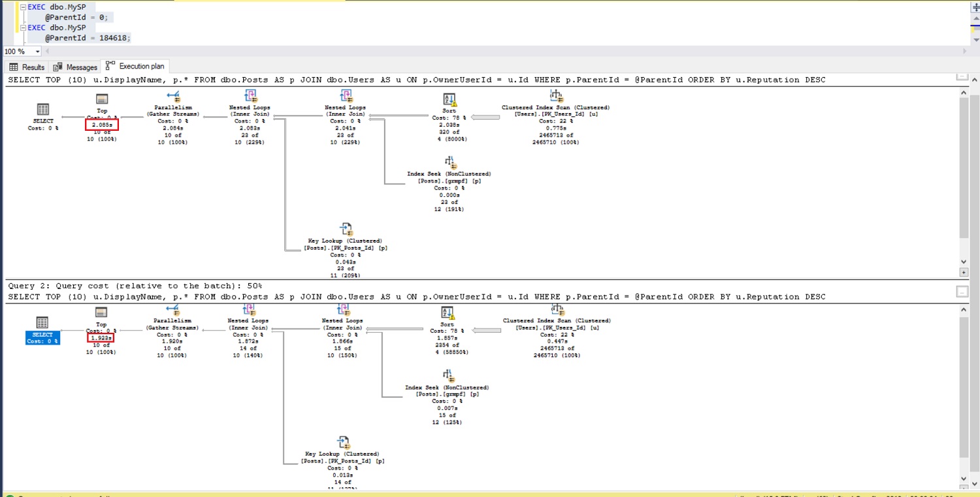Click '@ParentId = 184618;' line in editor
This screenshot has width=980, height=497.
[88, 39]
